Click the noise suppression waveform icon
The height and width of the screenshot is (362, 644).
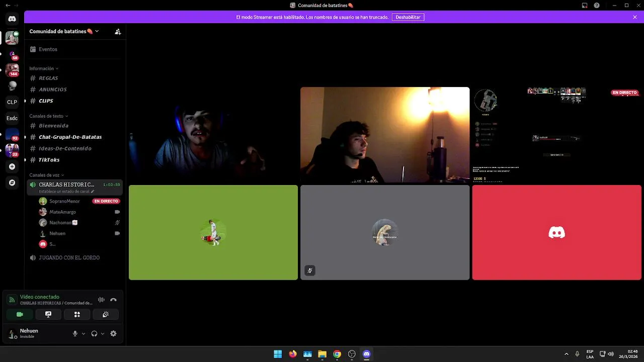101,300
